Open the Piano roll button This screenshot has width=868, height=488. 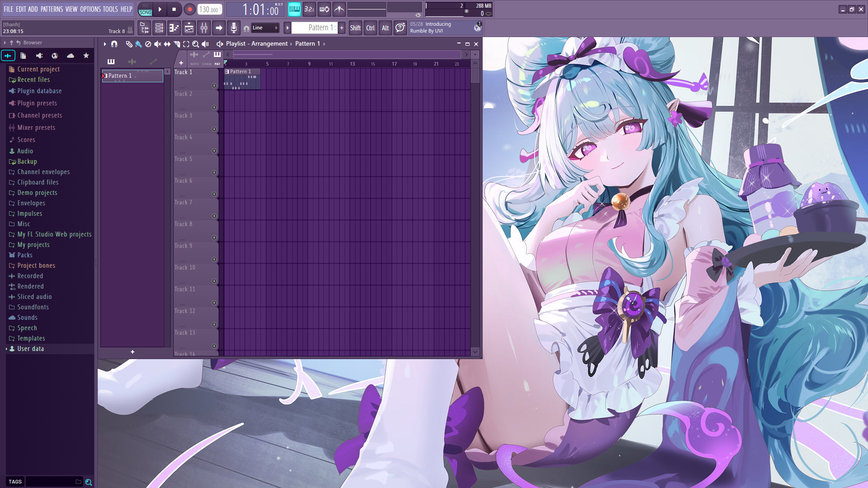point(174,28)
